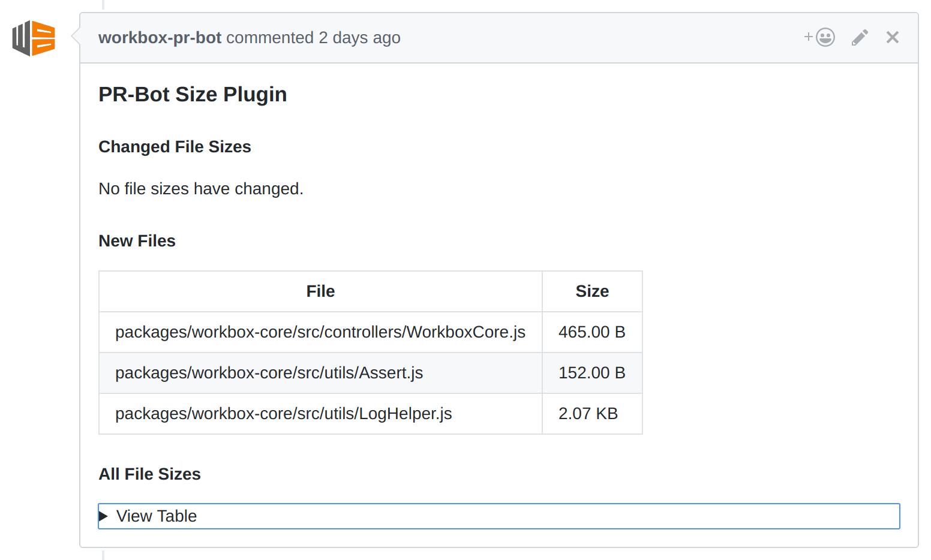The image size is (931, 560).
Task: Click the File column header
Action: 320,291
